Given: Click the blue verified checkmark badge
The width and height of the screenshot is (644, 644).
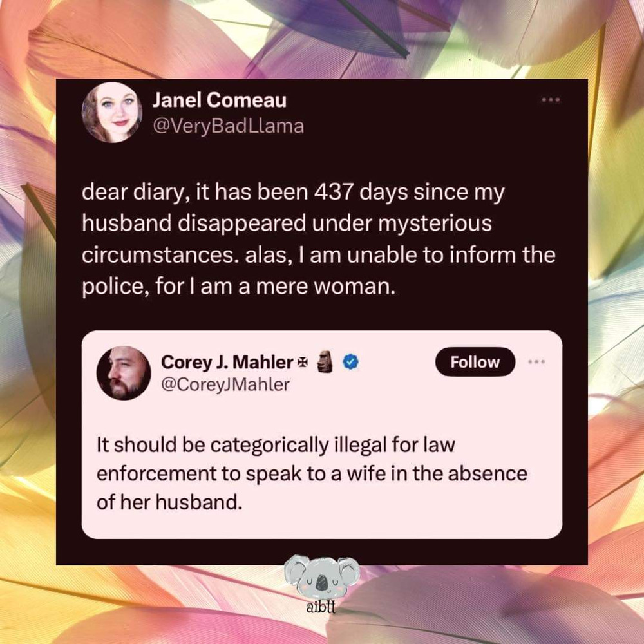Looking at the screenshot, I should (x=350, y=362).
